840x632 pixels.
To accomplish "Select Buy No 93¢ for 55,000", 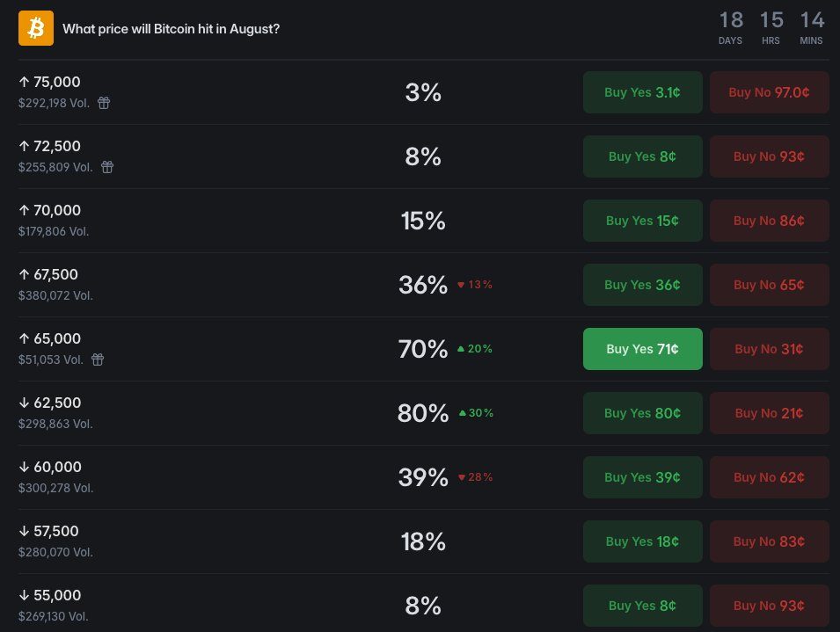I will tap(770, 606).
